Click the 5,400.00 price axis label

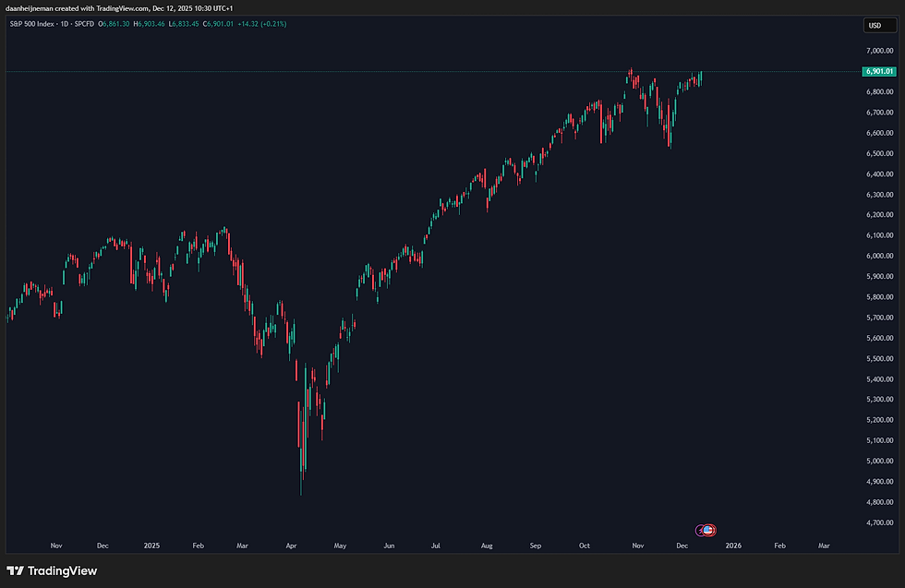(x=879, y=379)
